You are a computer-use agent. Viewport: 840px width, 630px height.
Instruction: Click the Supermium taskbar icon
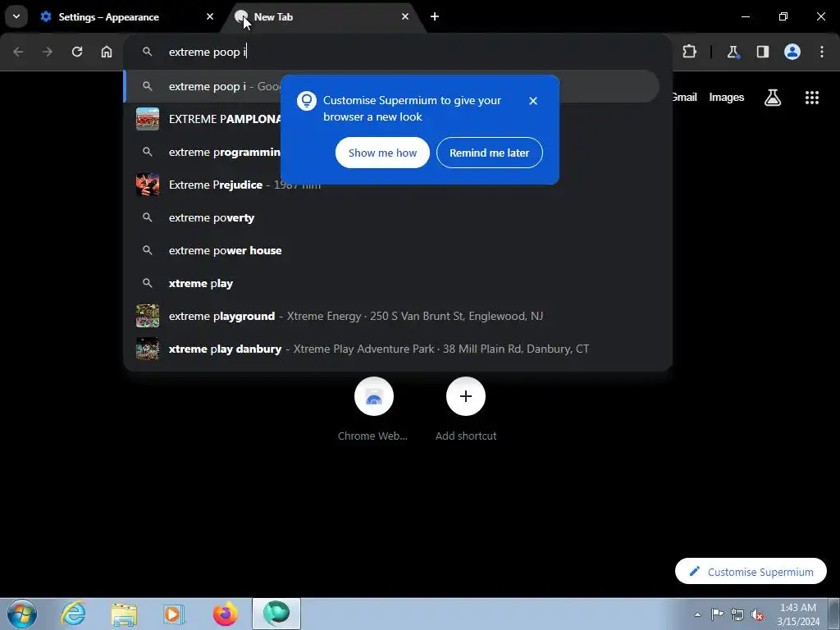point(276,614)
